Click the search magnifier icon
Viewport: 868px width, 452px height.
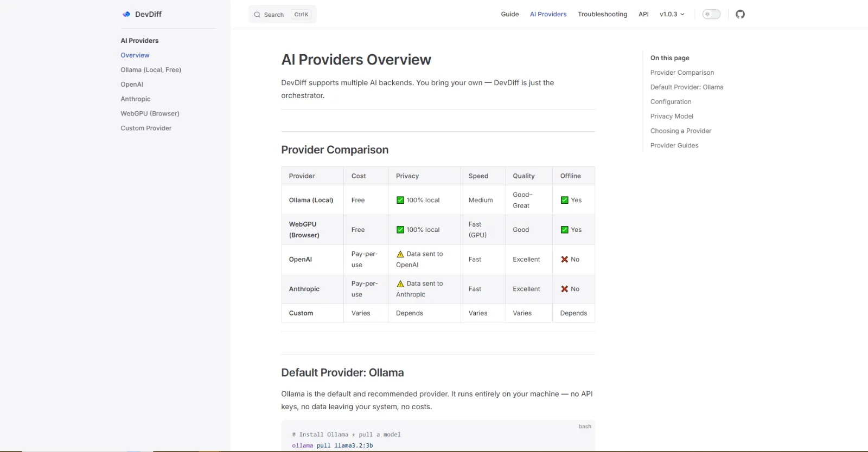pos(257,15)
